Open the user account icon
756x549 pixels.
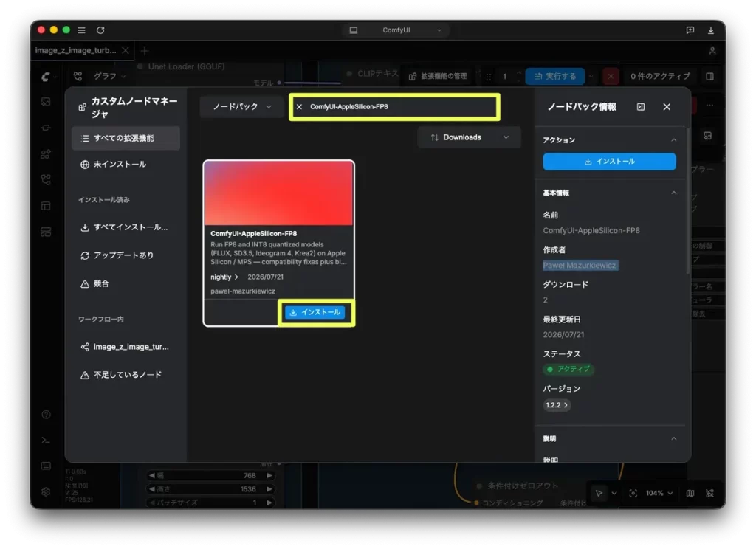[x=712, y=51]
